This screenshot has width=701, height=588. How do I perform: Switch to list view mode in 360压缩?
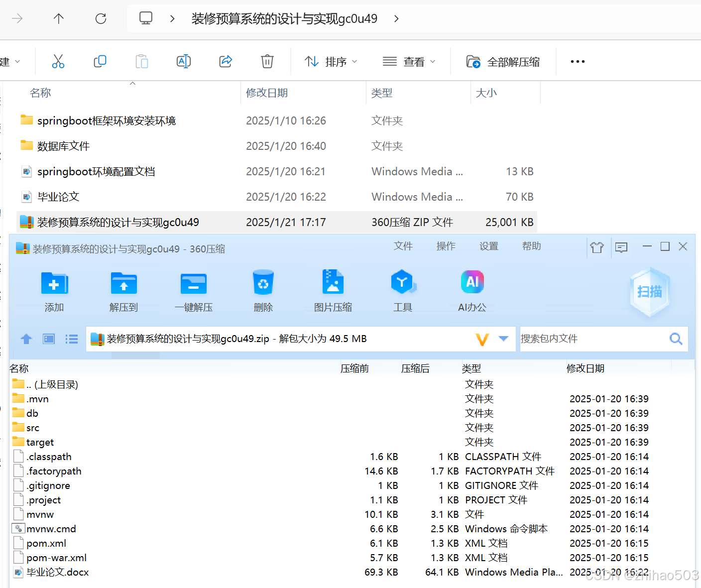pos(72,339)
